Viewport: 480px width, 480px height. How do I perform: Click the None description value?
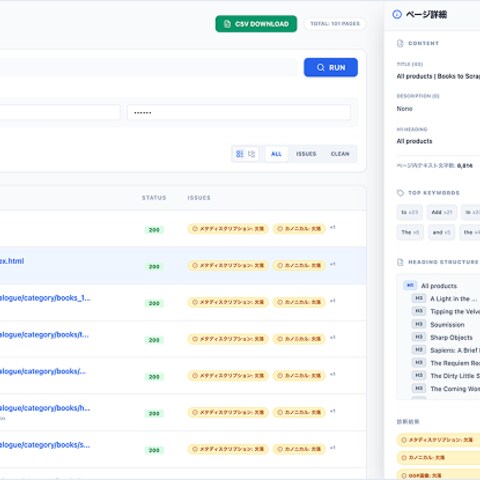[x=404, y=109]
